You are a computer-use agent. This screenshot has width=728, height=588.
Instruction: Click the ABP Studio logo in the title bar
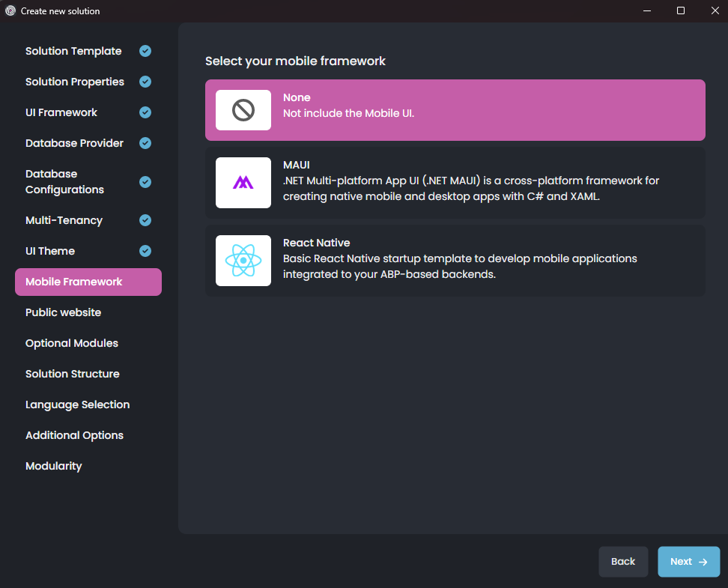[x=10, y=10]
